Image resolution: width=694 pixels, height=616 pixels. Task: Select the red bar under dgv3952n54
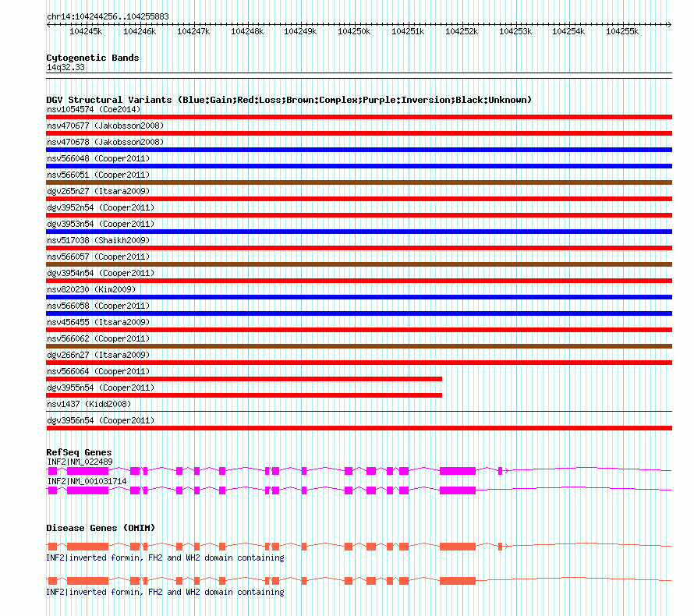click(x=359, y=215)
